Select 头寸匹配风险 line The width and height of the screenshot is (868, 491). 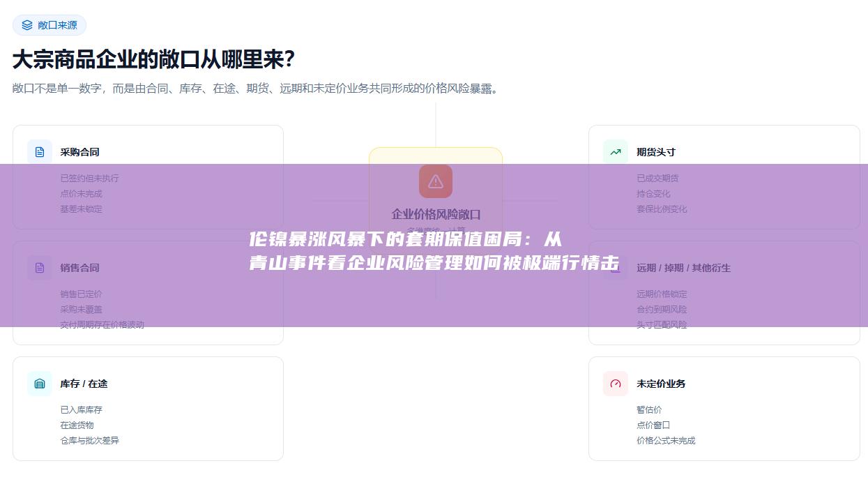point(662,324)
